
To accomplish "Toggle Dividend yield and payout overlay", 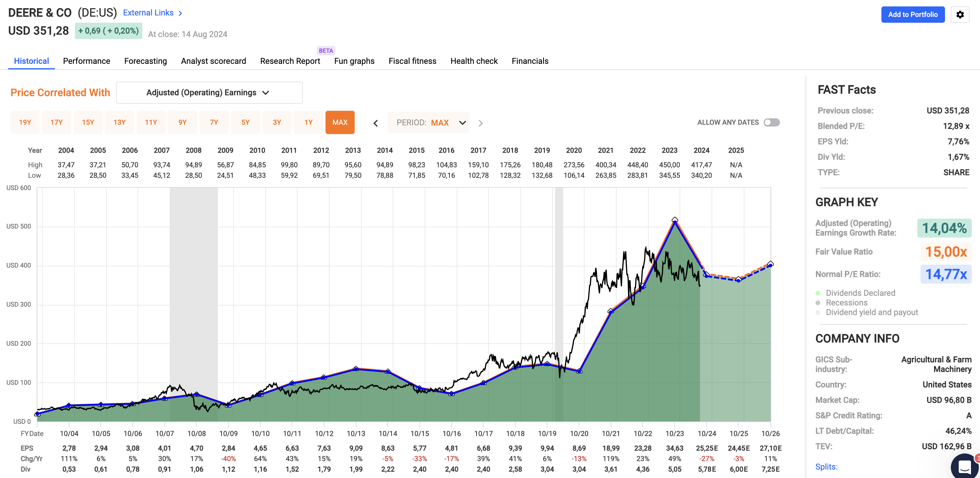I will tap(871, 312).
